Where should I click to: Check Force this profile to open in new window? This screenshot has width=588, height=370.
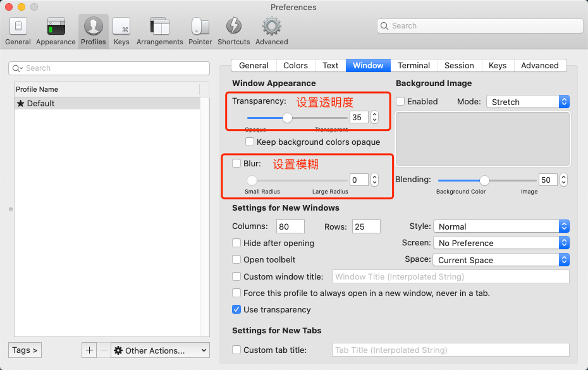pyautogui.click(x=236, y=293)
